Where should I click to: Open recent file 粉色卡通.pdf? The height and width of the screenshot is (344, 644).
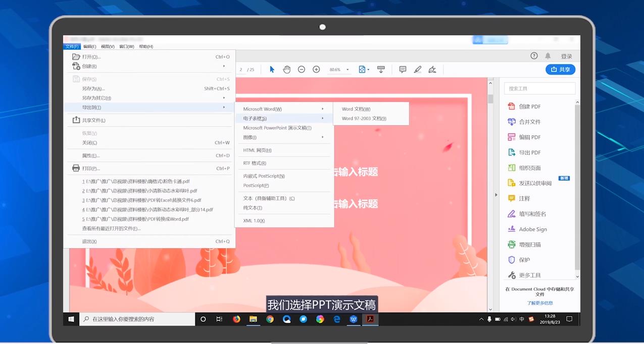(136, 181)
